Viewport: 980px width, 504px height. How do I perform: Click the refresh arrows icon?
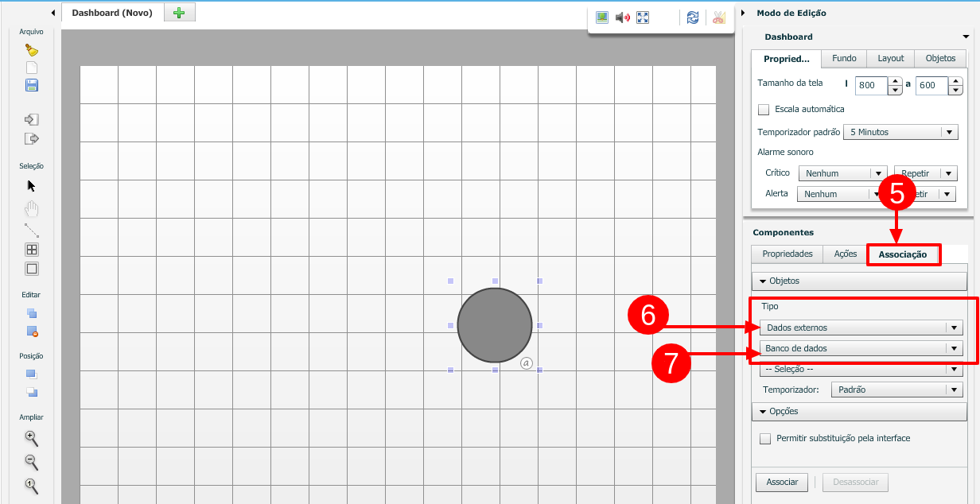click(693, 17)
